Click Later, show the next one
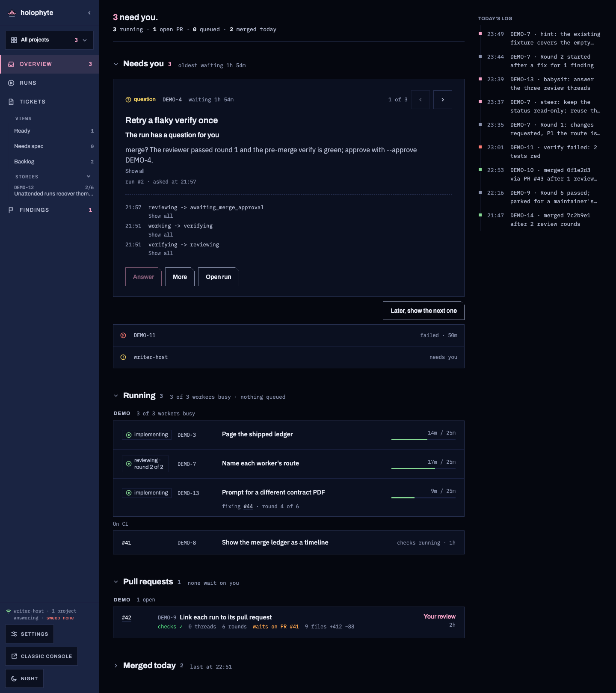The height and width of the screenshot is (693, 616). 423,311
